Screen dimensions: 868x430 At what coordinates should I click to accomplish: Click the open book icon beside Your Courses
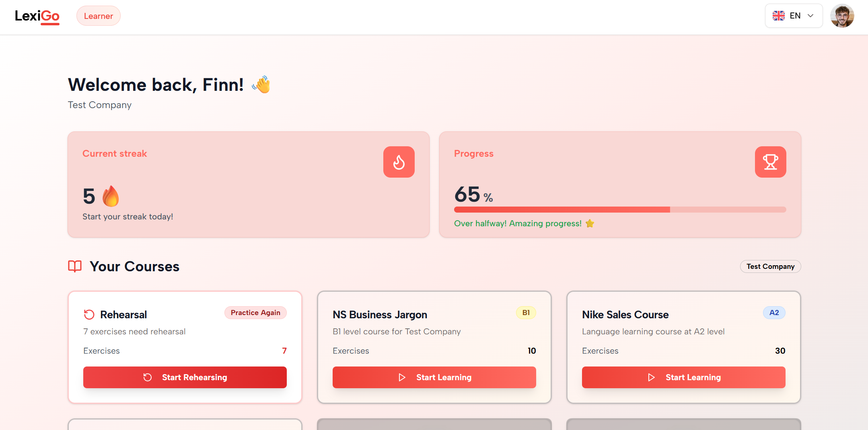75,266
